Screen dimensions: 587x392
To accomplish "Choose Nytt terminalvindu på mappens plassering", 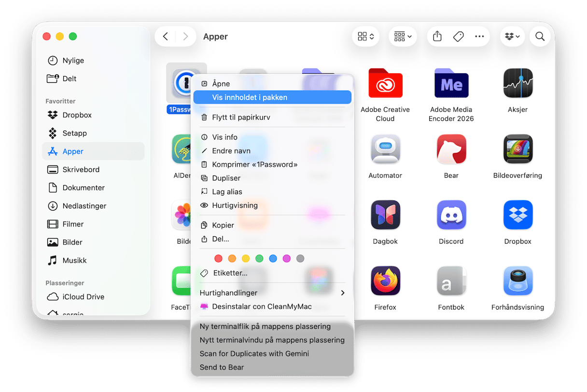I will click(273, 340).
